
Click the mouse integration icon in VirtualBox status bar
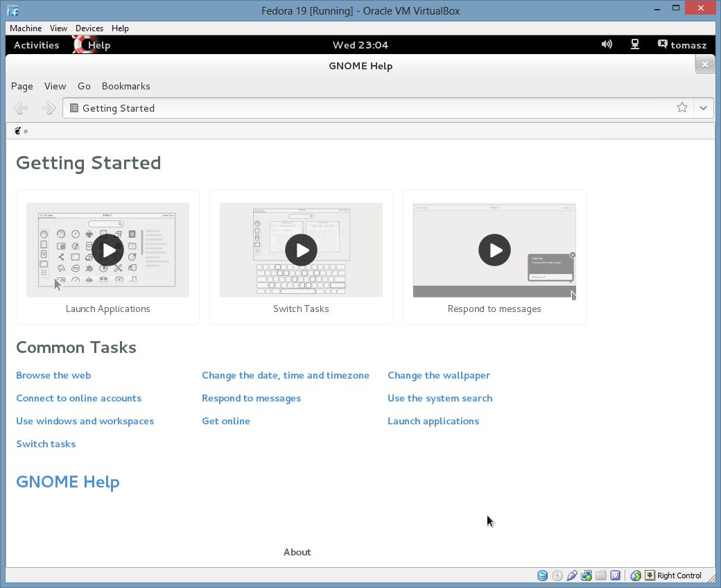click(x=636, y=576)
